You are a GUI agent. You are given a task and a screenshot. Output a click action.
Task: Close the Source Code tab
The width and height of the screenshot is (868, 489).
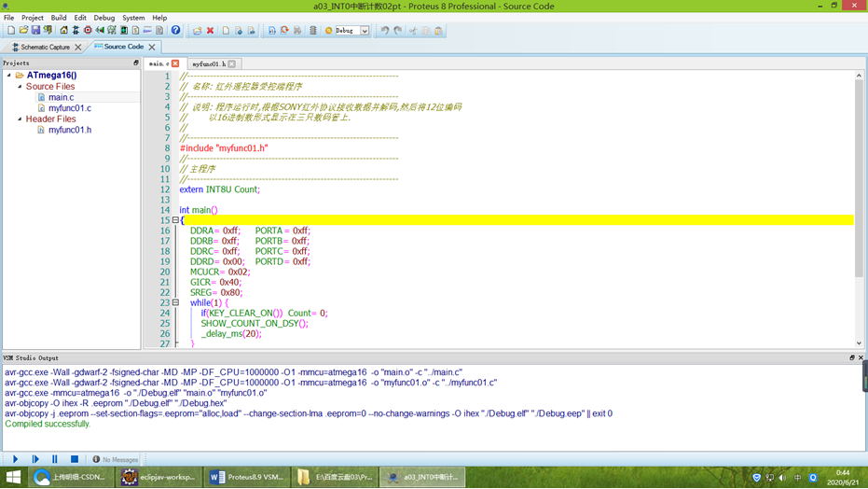152,47
